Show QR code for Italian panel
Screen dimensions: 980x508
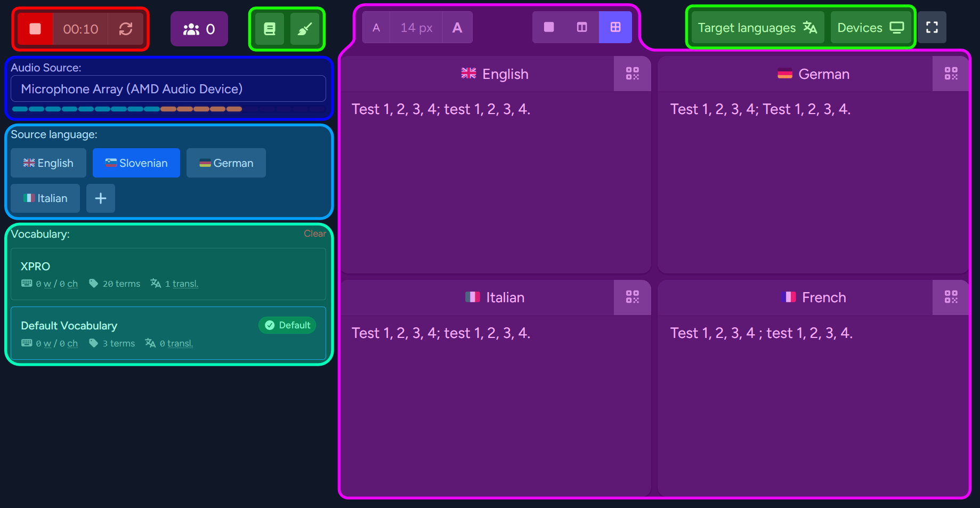point(633,297)
